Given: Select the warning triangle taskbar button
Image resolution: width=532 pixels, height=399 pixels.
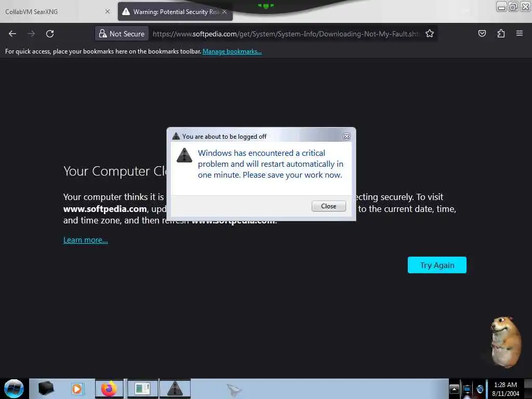Looking at the screenshot, I should click(175, 389).
